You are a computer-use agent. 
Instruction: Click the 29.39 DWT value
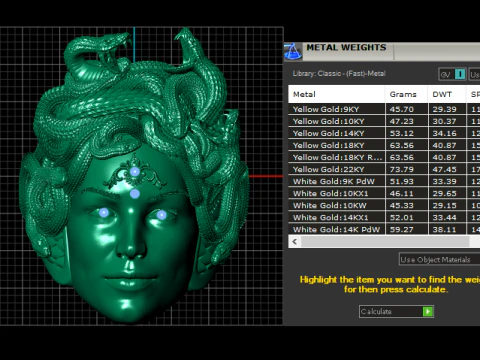[x=444, y=109]
